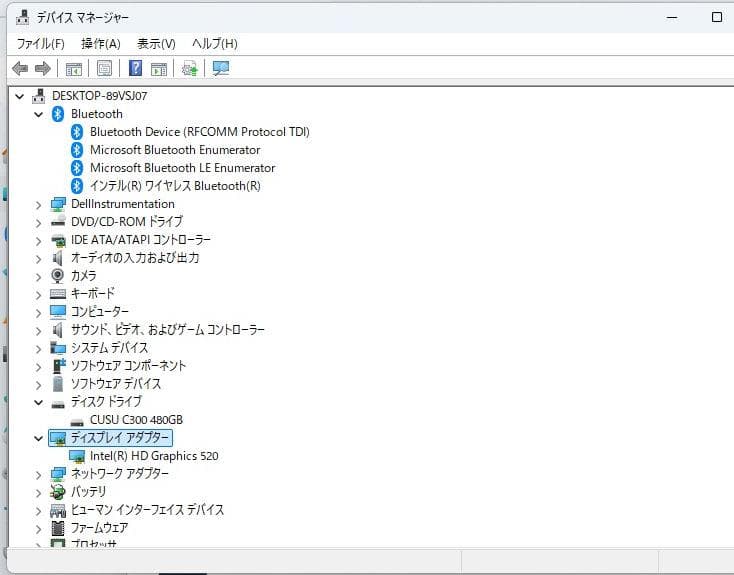This screenshot has width=734, height=575.
Task: Collapse the DESKTOP-89VSJ07 root node
Action: coord(19,96)
